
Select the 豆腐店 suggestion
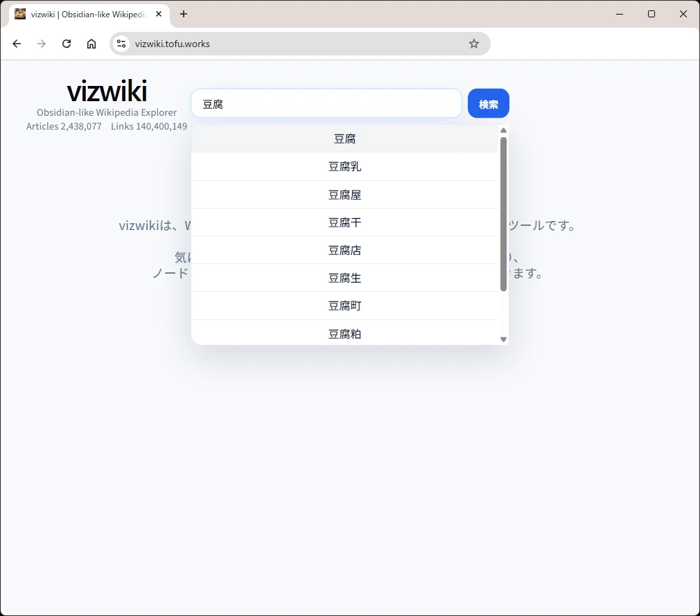point(344,250)
